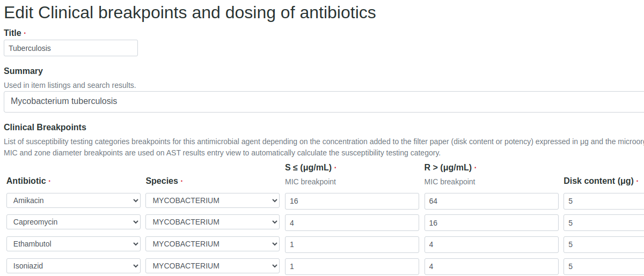Screen dimensions: 644x276
Task: Open the Capreomycin antibiotic dropdown
Action: coord(74,222)
